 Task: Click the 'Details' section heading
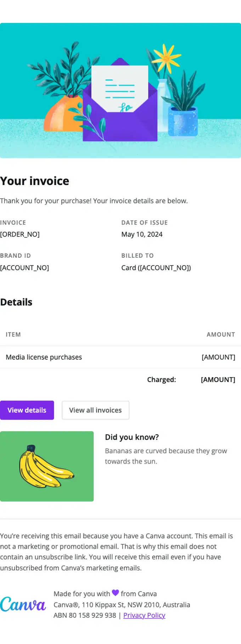pos(16,302)
